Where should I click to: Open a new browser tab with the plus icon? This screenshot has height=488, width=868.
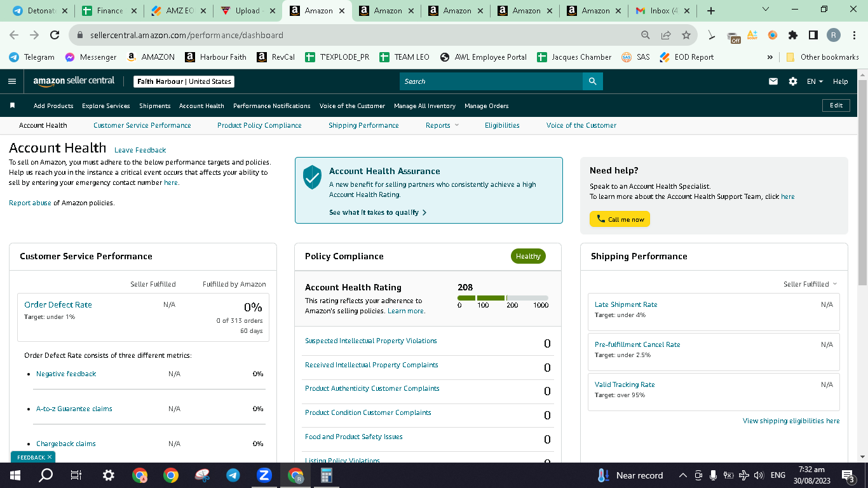pyautogui.click(x=710, y=11)
